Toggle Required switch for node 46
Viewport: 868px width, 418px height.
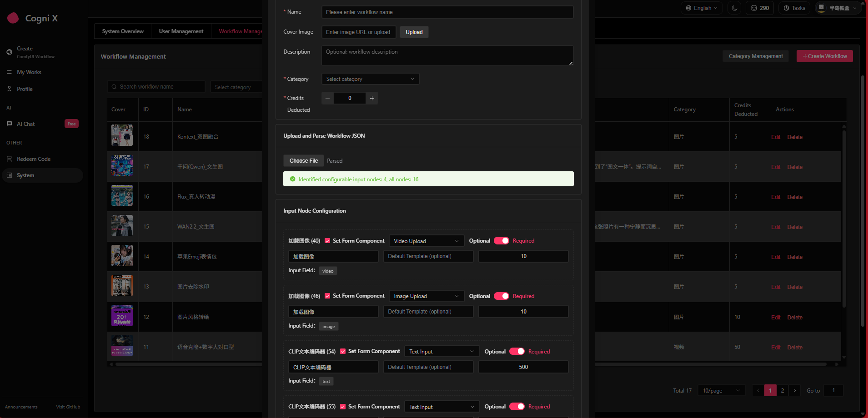click(x=502, y=296)
